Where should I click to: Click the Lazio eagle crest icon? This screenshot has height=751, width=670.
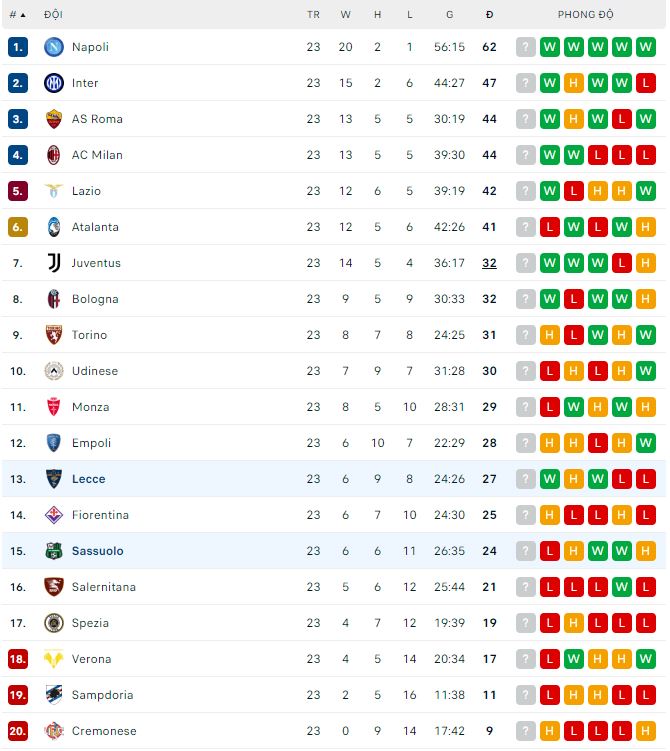[53, 191]
